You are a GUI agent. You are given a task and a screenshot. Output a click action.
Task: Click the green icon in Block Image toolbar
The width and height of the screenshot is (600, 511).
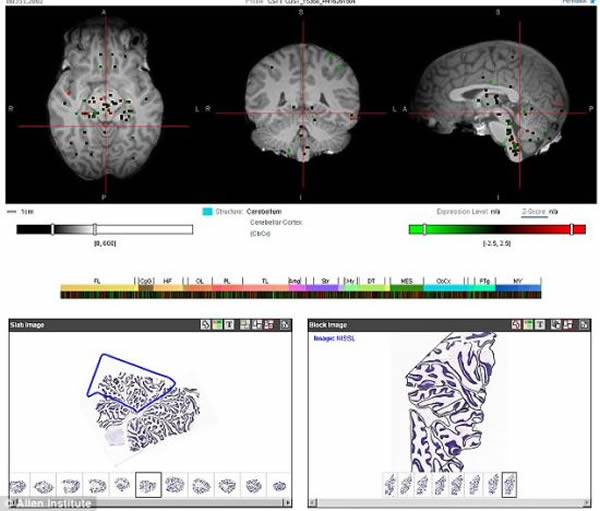pyautogui.click(x=529, y=325)
